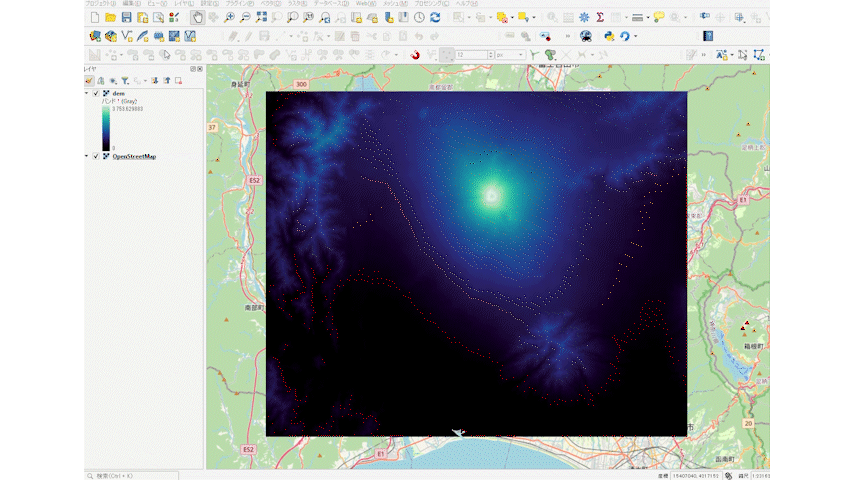The width and height of the screenshot is (854, 480).
Task: Open the measure tool dropdown arrow
Action: click(x=648, y=17)
